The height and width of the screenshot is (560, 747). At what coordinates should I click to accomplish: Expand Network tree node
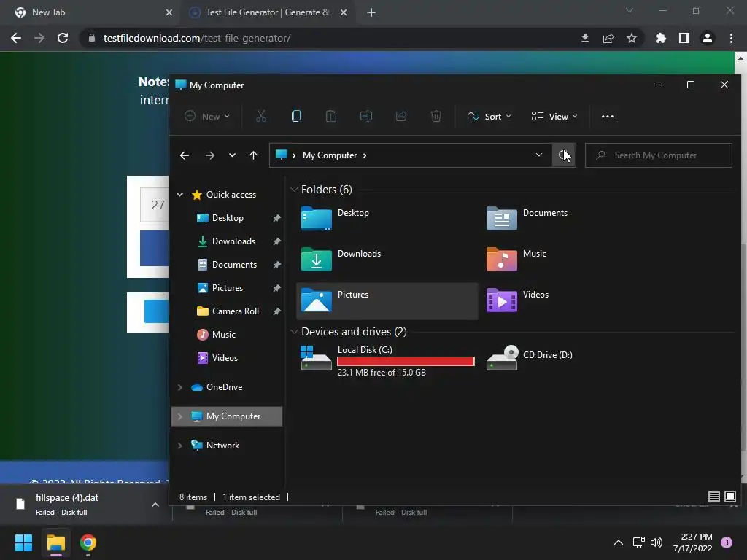pos(180,446)
